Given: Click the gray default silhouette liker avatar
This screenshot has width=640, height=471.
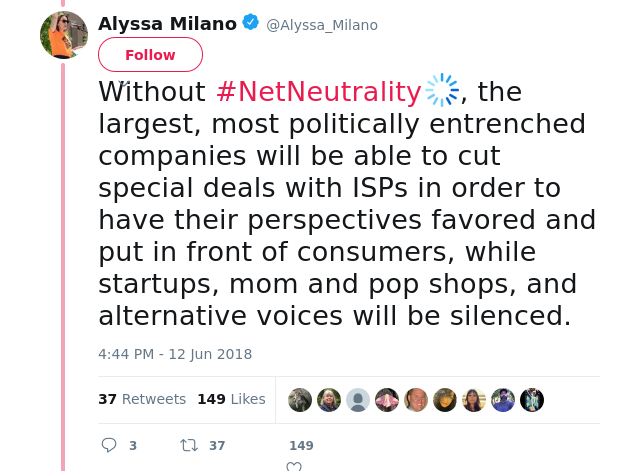Looking at the screenshot, I should (x=358, y=400).
